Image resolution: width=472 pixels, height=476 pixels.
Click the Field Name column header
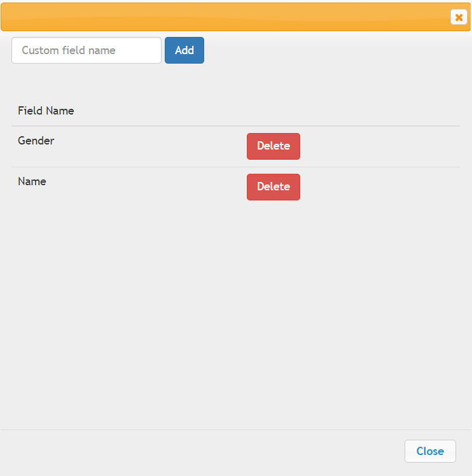[46, 111]
